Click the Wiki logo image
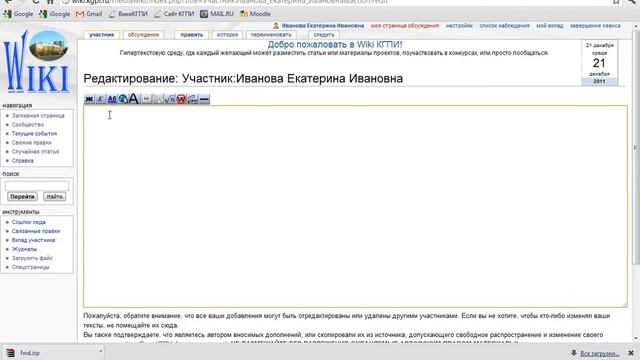The image size is (640, 360). [37, 62]
